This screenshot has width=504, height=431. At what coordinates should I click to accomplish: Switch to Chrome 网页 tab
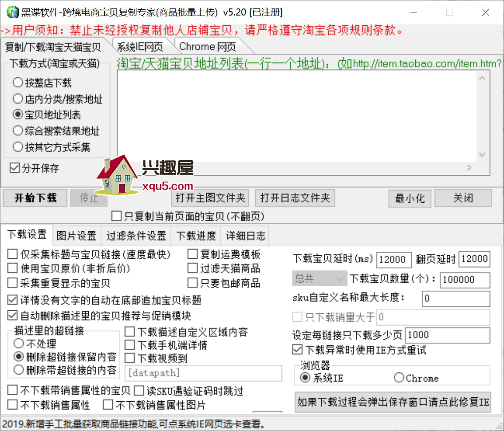[208, 47]
